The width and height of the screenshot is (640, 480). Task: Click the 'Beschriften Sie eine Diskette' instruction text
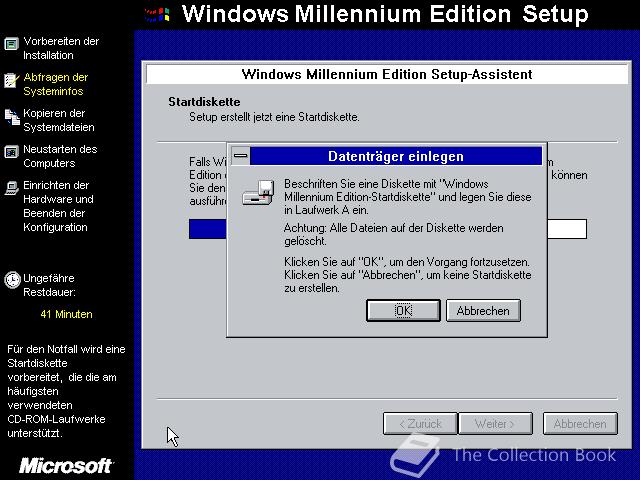pyautogui.click(x=408, y=197)
